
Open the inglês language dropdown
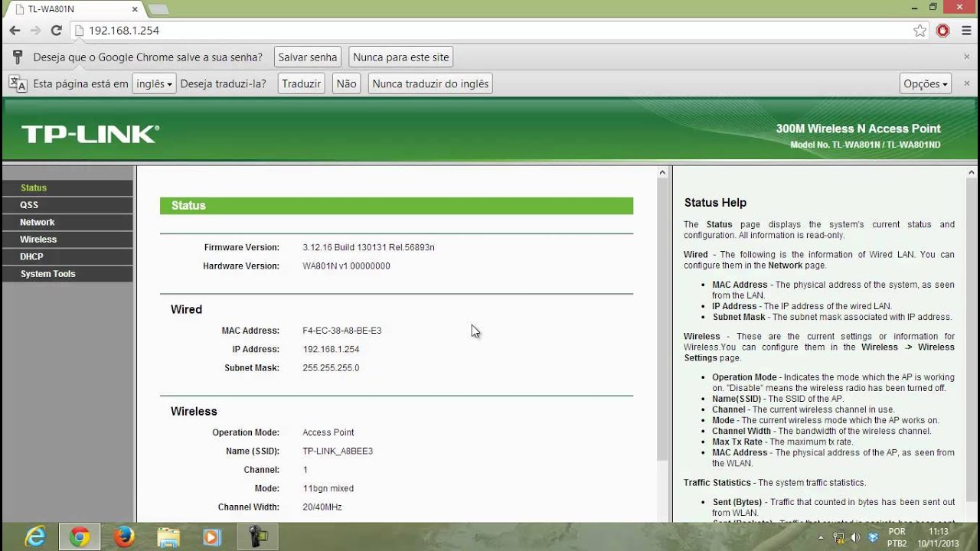tap(154, 83)
